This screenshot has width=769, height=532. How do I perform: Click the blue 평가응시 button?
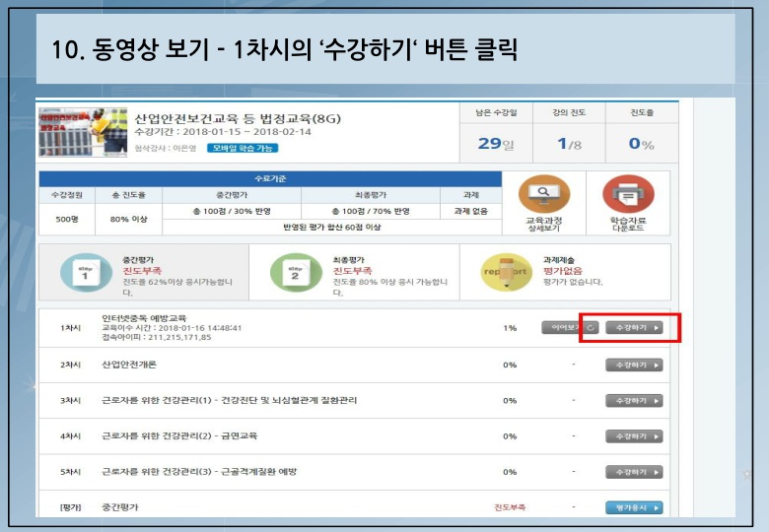(633, 507)
